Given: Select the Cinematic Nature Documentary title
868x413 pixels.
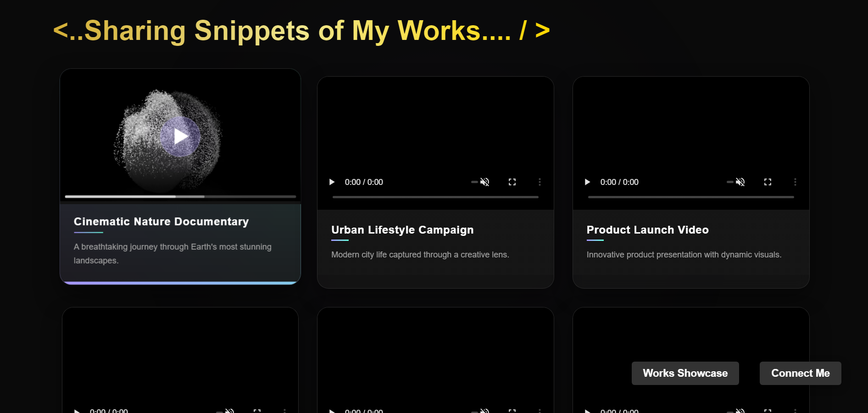Looking at the screenshot, I should click(161, 222).
